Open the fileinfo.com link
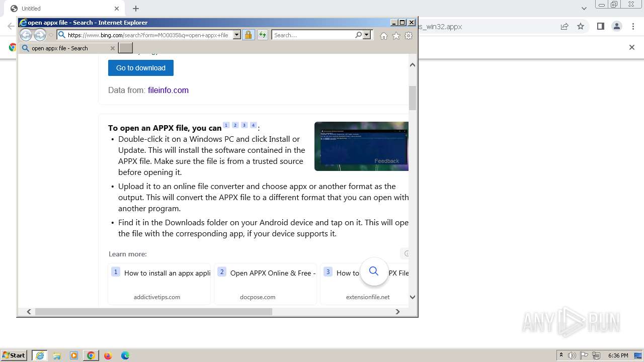644x362 pixels. pos(168,90)
